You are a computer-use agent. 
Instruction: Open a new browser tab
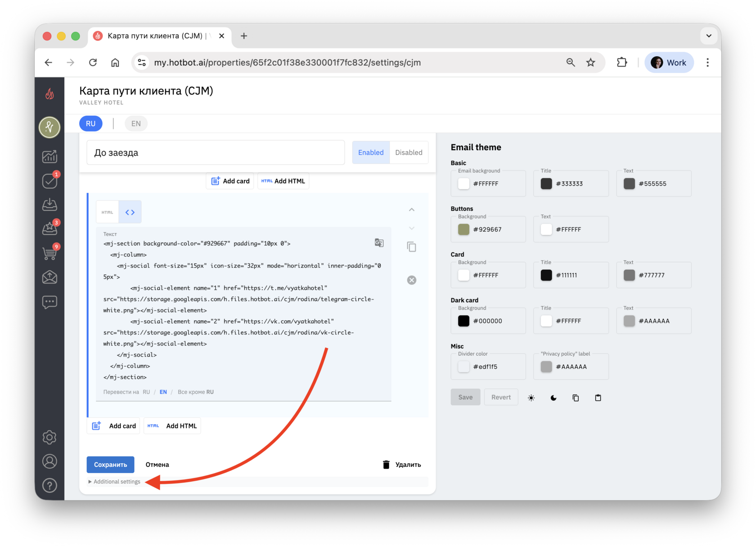pos(244,36)
